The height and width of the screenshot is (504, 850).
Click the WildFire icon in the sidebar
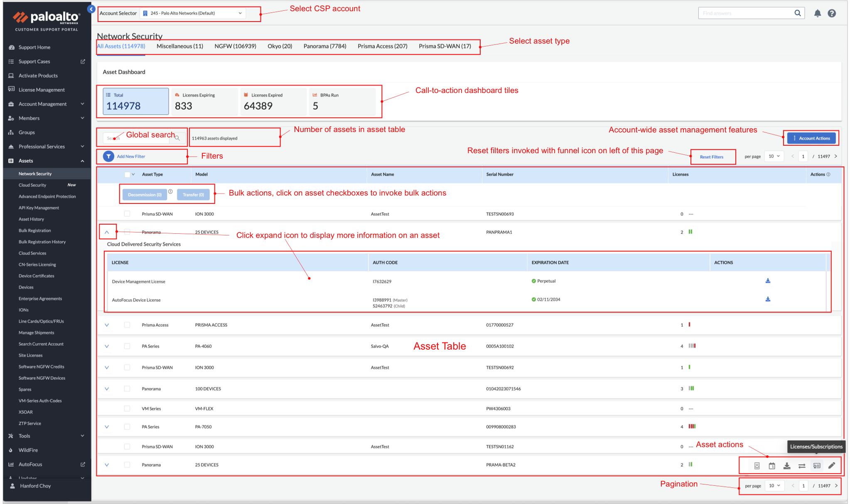coord(10,450)
